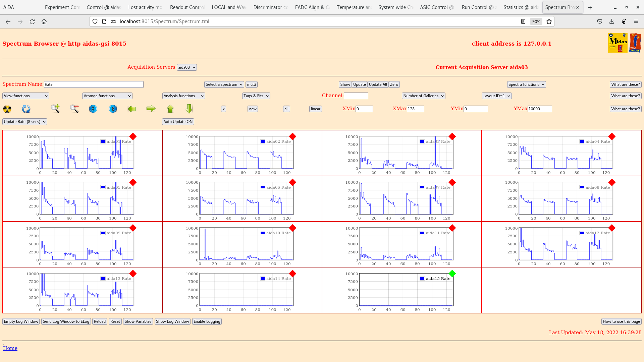Click the blue legend swatch of aida10 Rate
Image resolution: width=644 pixels, height=362 pixels.
(x=263, y=233)
